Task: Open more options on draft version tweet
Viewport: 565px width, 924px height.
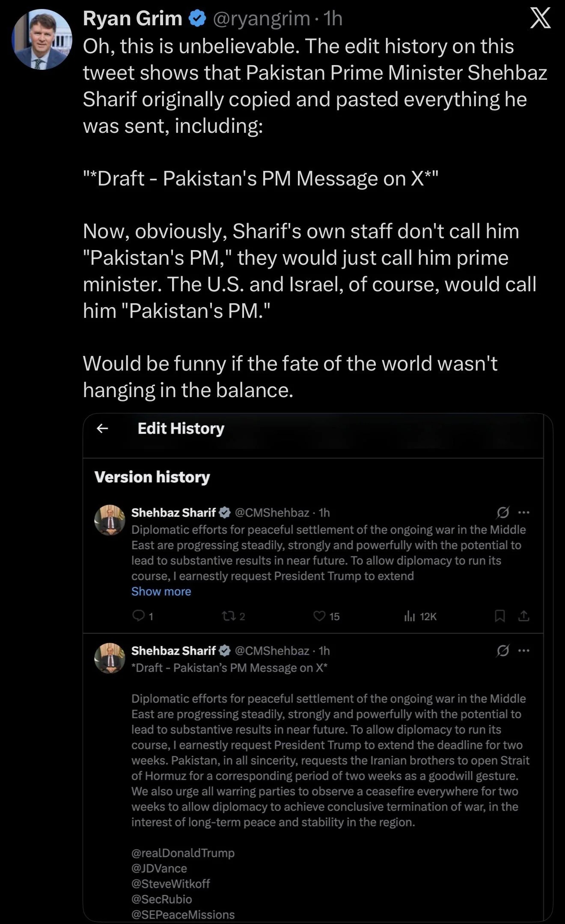Action: coord(524,651)
